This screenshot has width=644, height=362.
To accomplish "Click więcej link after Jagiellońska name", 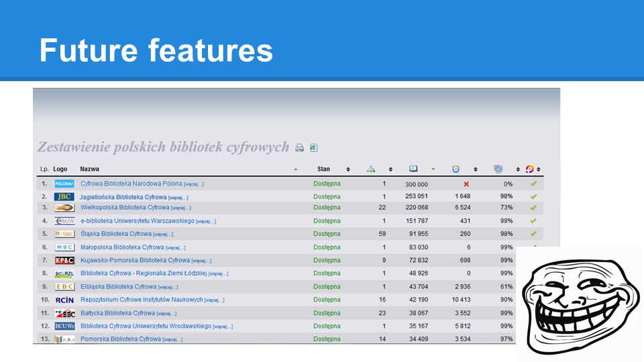I will [178, 198].
